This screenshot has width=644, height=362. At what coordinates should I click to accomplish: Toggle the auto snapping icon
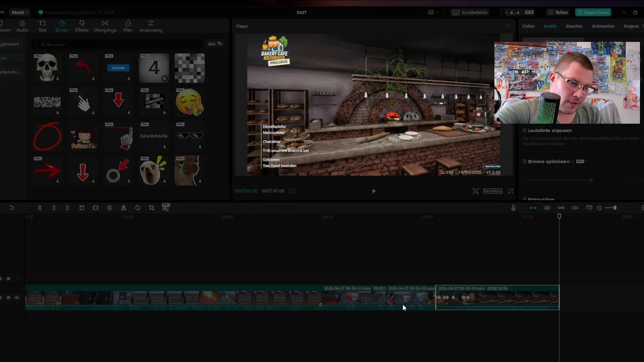(x=547, y=208)
